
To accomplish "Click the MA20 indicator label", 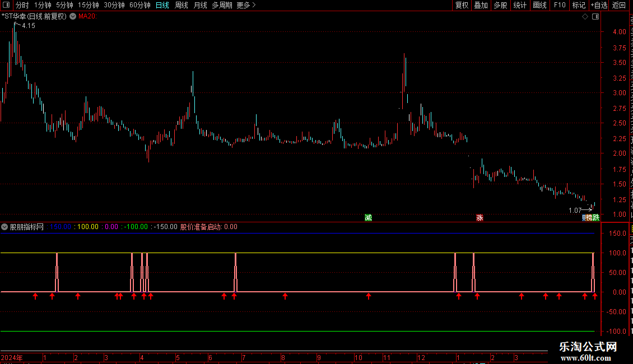I will pyautogui.click(x=87, y=17).
